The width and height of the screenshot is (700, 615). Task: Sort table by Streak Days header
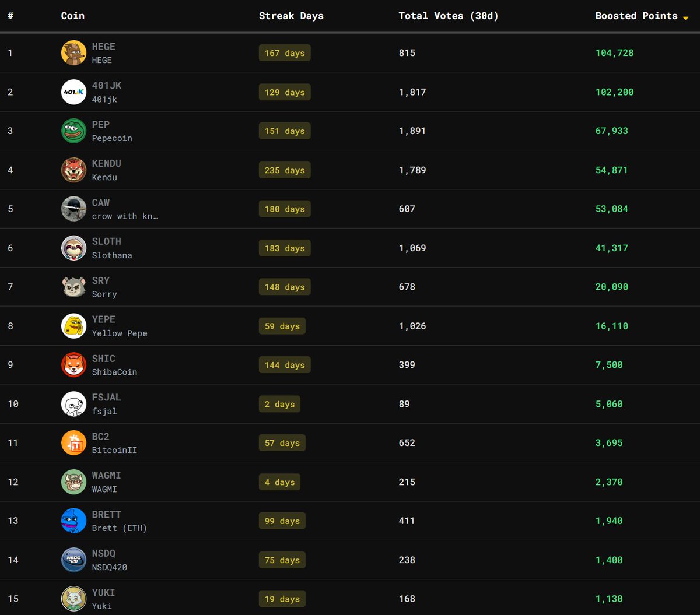pos(291,16)
